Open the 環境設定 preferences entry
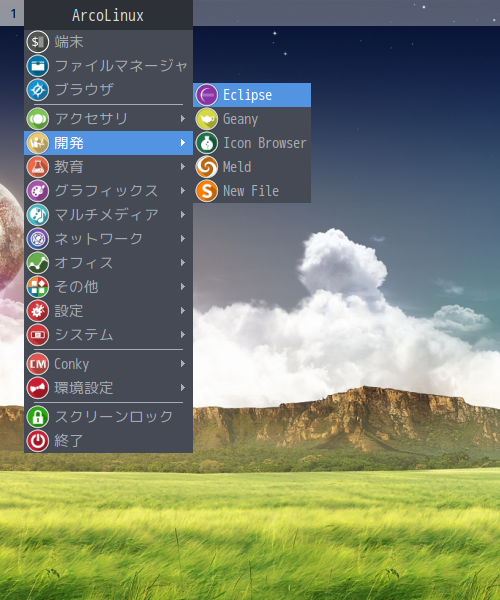The width and height of the screenshot is (500, 600). [108, 388]
